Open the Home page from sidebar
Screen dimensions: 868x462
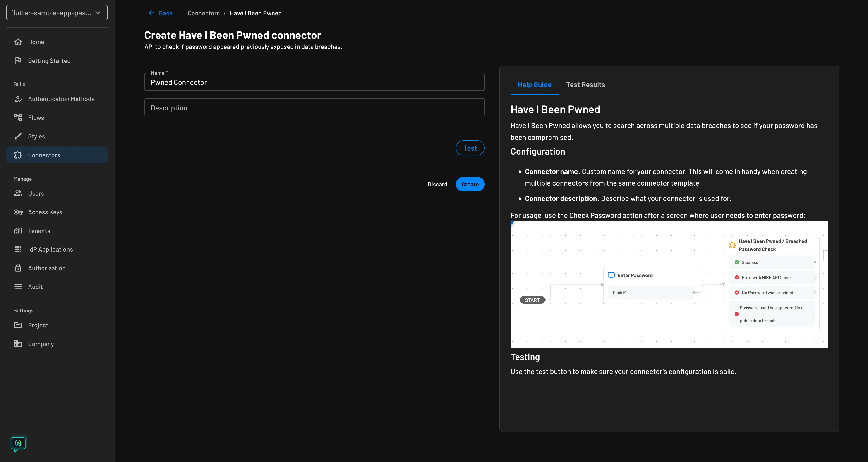(36, 42)
